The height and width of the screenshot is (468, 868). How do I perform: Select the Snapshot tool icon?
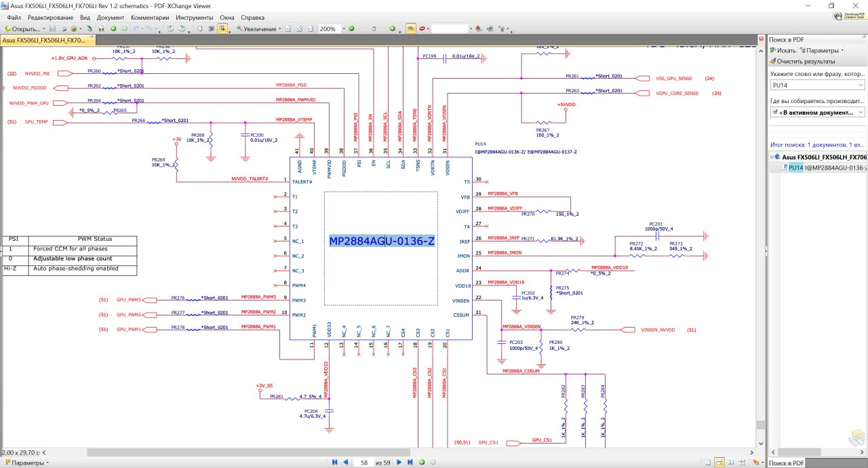[211, 29]
